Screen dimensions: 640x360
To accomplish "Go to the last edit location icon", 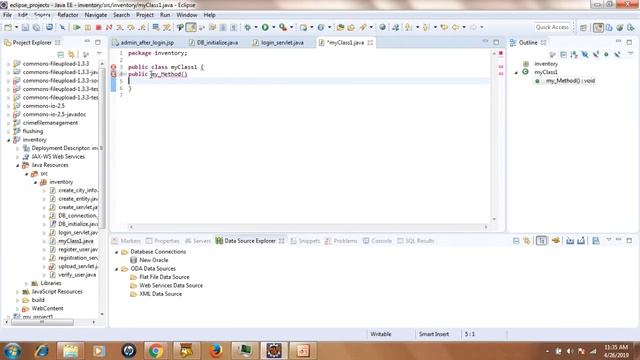I will tap(444, 27).
